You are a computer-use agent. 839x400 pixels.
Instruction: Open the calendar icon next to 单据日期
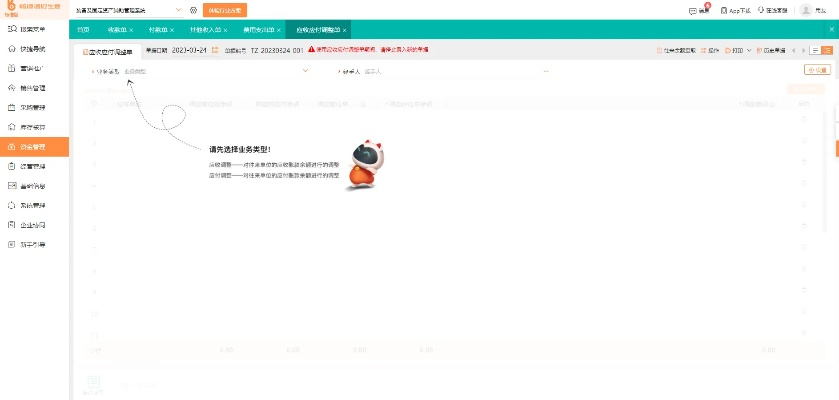(213, 49)
